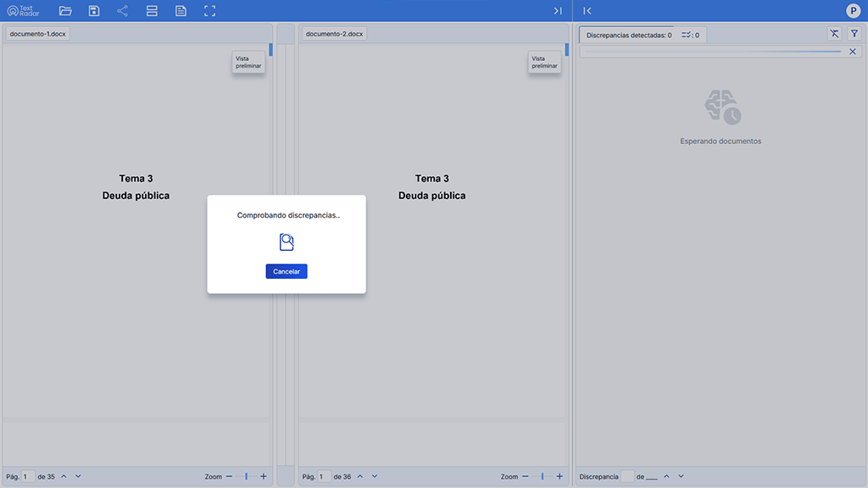
Task: Click the share icon in toolbar
Action: coord(123,11)
